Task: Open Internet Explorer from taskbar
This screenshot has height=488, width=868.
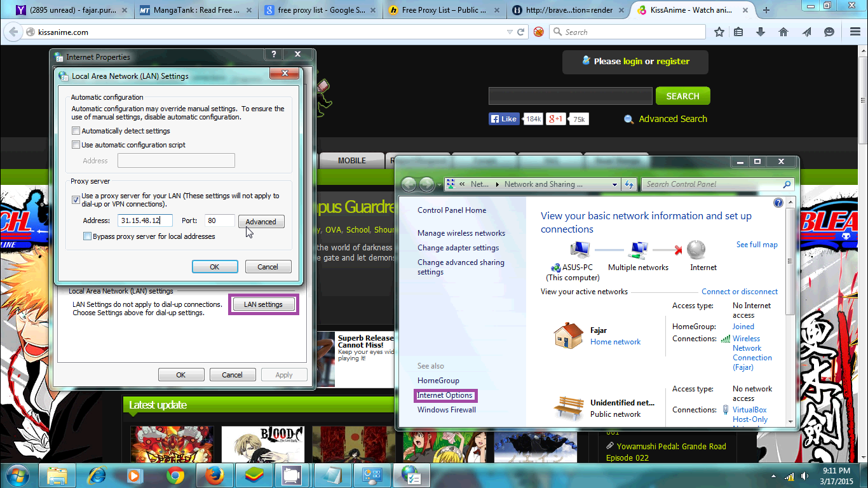Action: (x=97, y=475)
